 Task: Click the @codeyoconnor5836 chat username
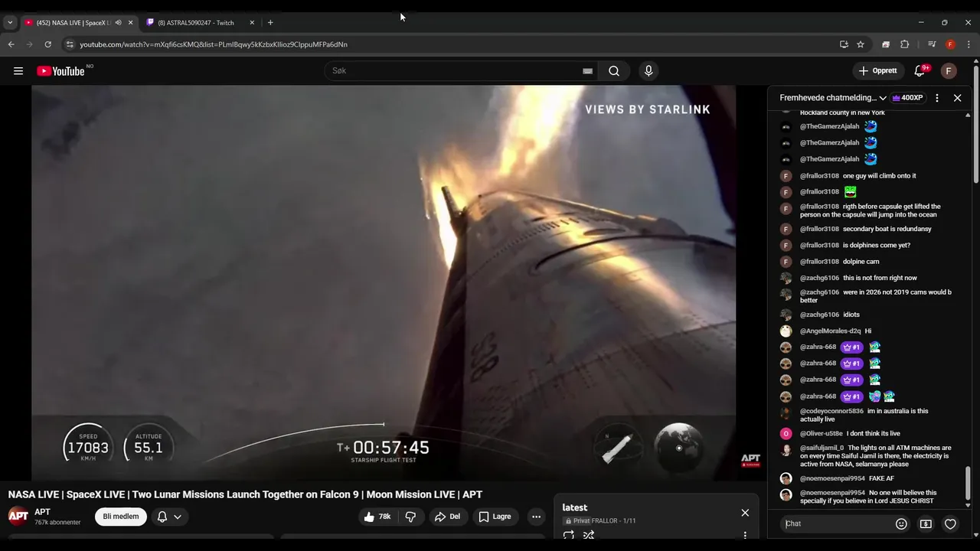pyautogui.click(x=831, y=411)
